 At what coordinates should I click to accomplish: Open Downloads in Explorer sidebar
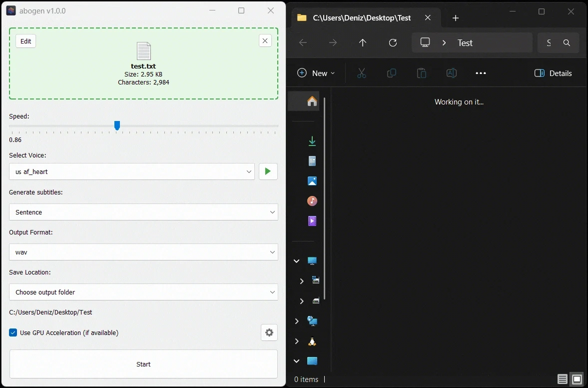coord(312,141)
